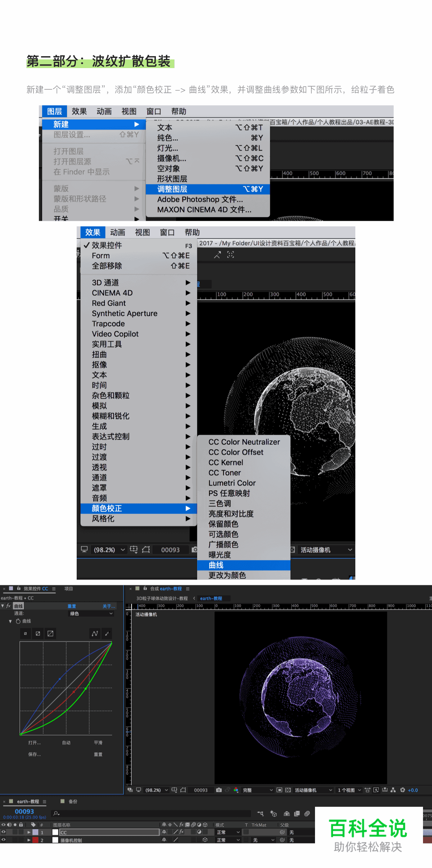The width and height of the screenshot is (432, 868).
Task: Hide the CC layer with eye toggle
Action: click(x=4, y=832)
